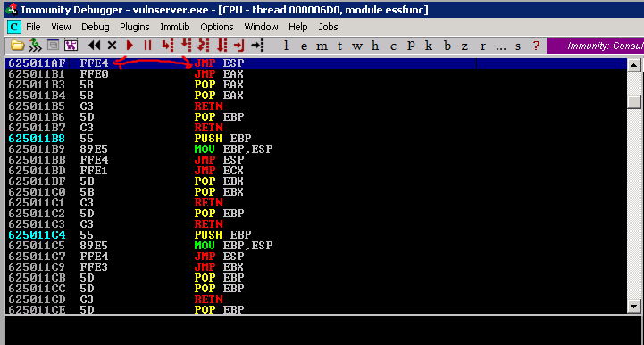Open the Debug menu
Viewport: 644px width, 345px height.
[x=96, y=27]
